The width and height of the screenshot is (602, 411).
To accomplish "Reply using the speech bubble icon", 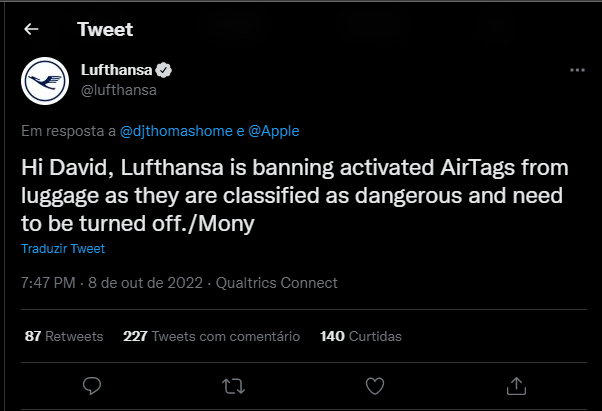I will [x=92, y=386].
